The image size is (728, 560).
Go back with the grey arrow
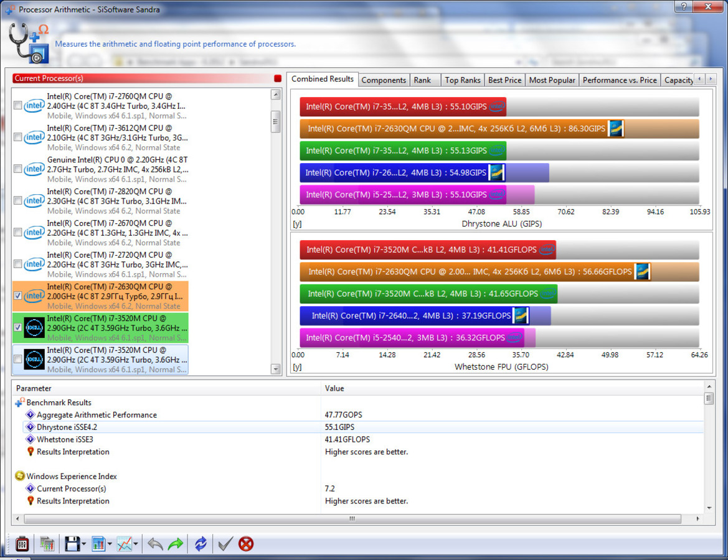pos(155,544)
